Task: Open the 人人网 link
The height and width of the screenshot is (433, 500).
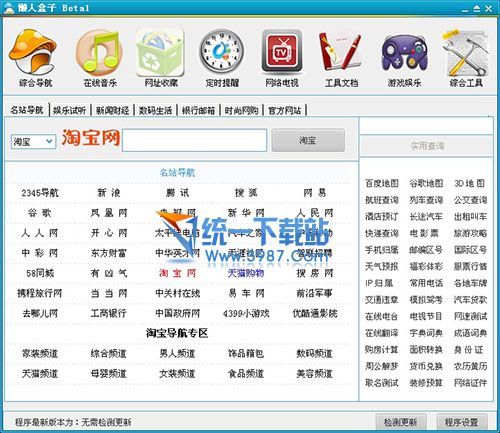Action: point(40,233)
